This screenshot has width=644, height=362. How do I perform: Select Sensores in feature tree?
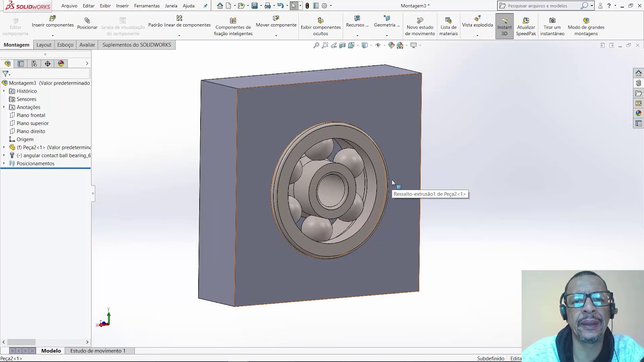click(x=26, y=99)
